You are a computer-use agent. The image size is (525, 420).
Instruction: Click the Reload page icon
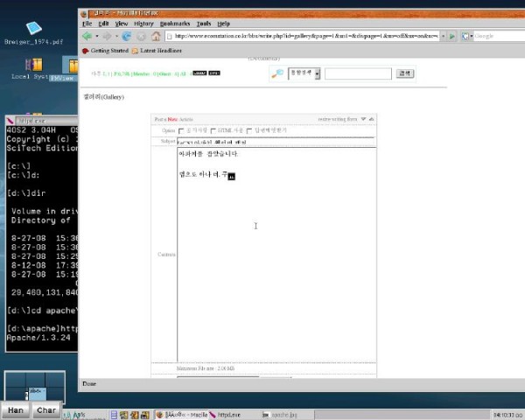(127, 36)
